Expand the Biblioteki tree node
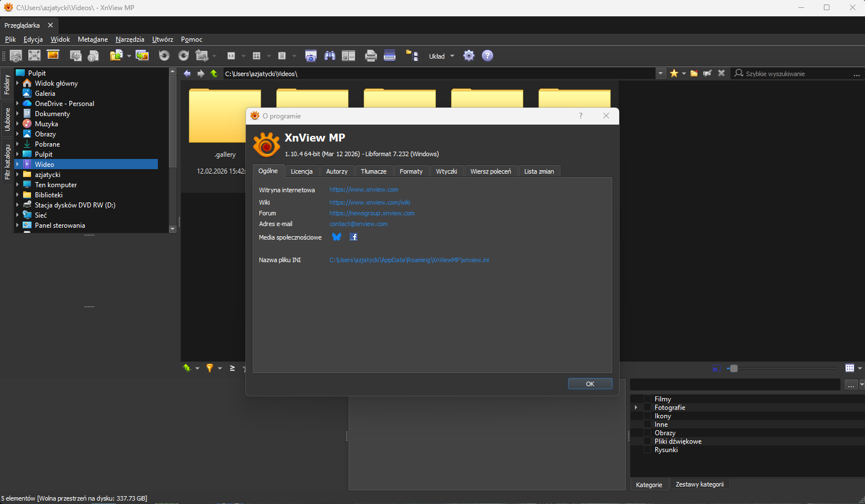The image size is (865, 504). pyautogui.click(x=17, y=195)
